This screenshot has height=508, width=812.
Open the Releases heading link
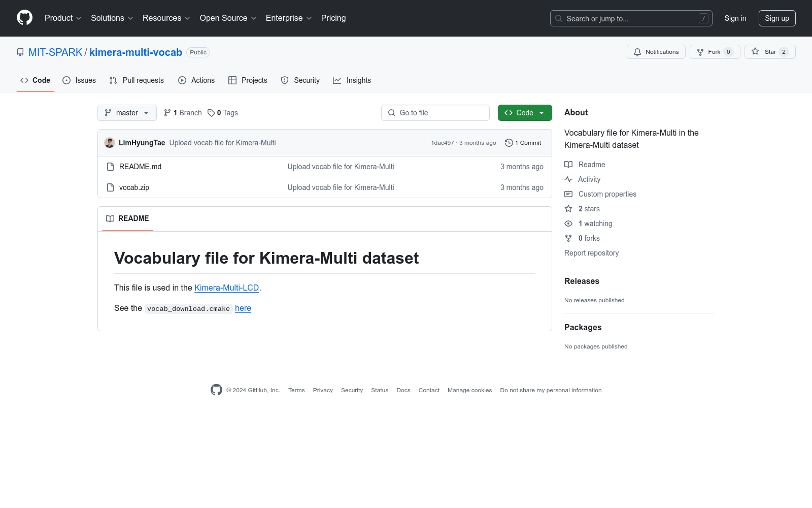(582, 281)
